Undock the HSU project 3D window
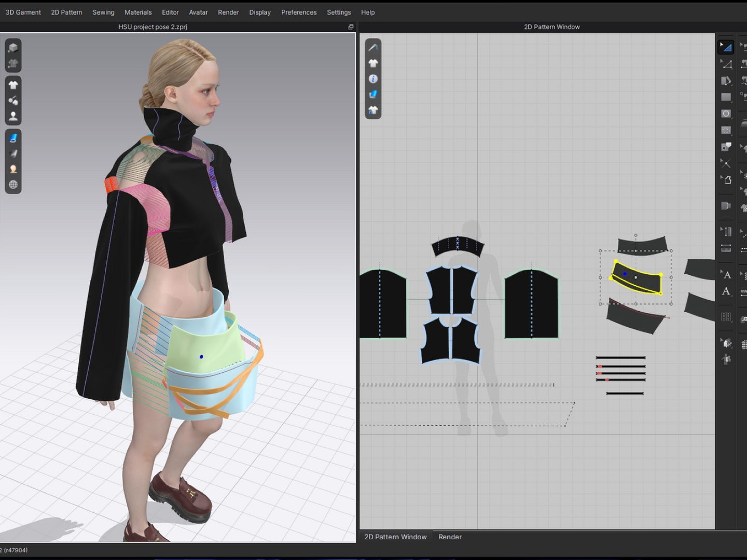Screen dimensions: 747x560 click(351, 27)
